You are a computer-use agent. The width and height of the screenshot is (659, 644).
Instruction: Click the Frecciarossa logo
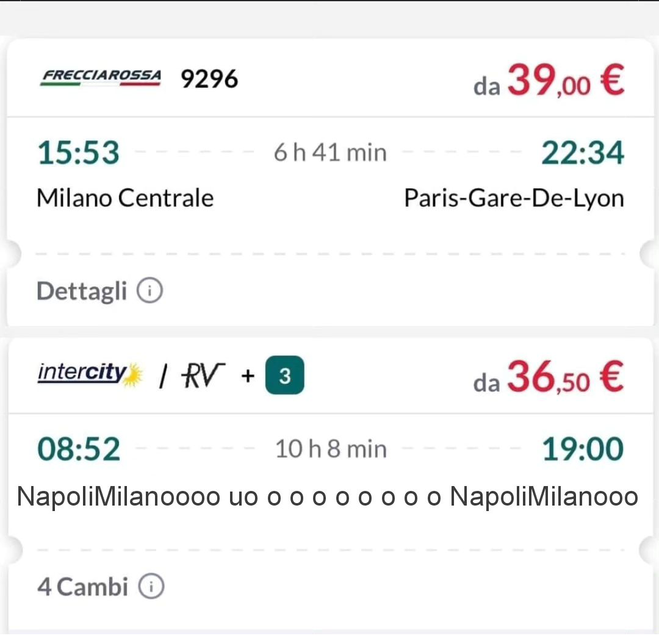pos(101,78)
